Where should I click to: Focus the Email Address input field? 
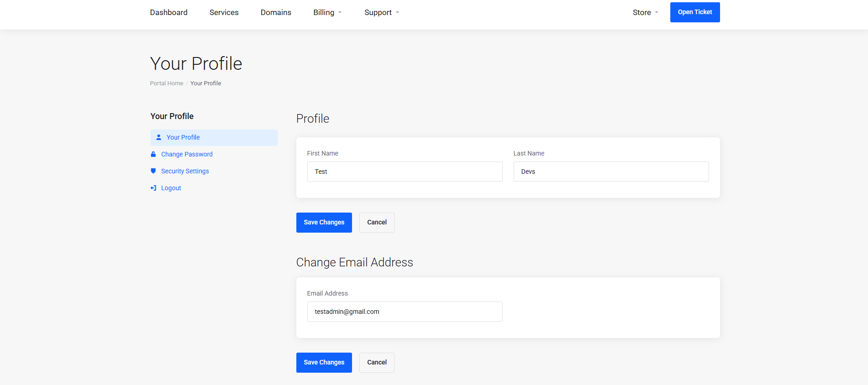tap(405, 312)
